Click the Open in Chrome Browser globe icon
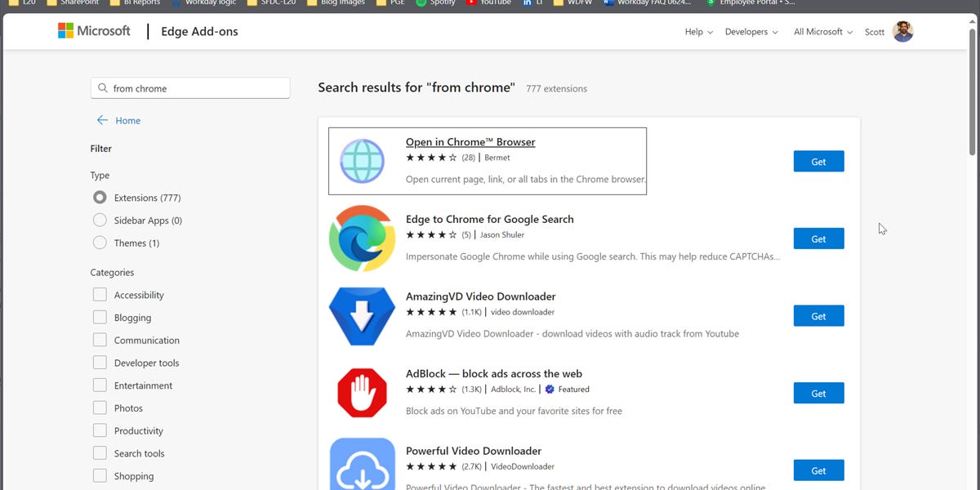This screenshot has height=490, width=980. 361,161
